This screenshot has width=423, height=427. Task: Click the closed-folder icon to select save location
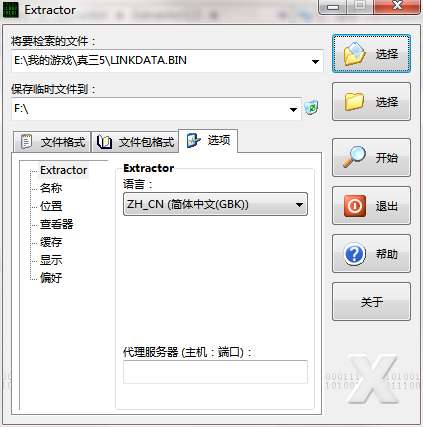pos(354,101)
